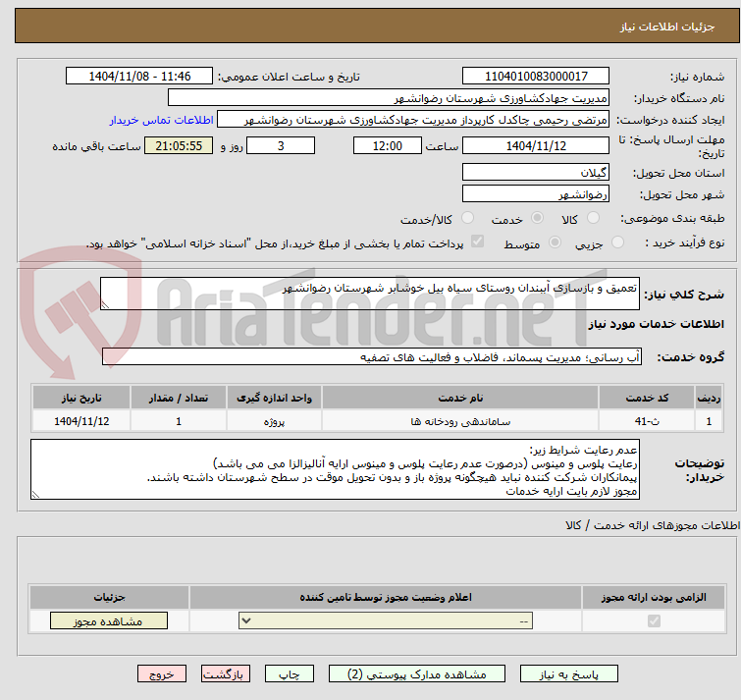Click the شرح کلی نیاز text area

pos(370,294)
